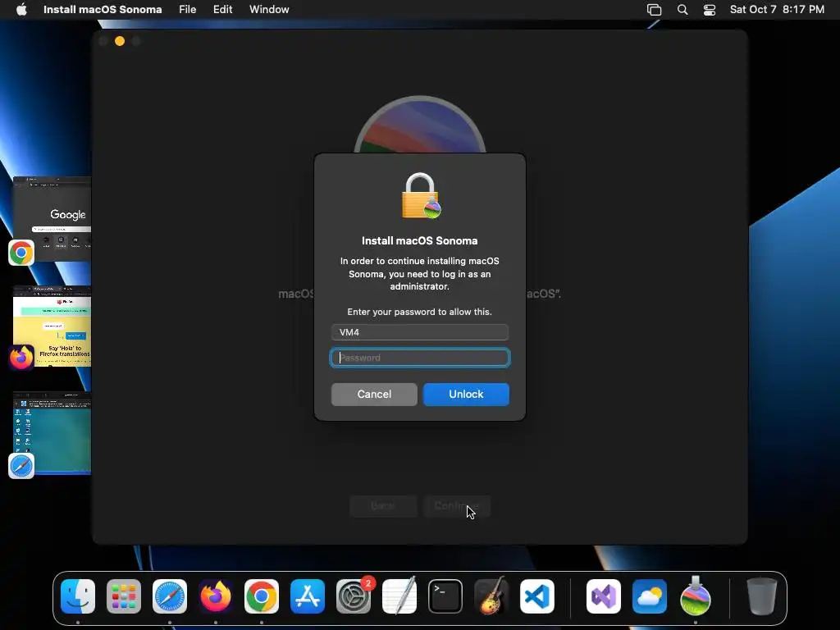Switch to Safari window thumbnail
Screen dimensions: 840x630
tap(52, 433)
